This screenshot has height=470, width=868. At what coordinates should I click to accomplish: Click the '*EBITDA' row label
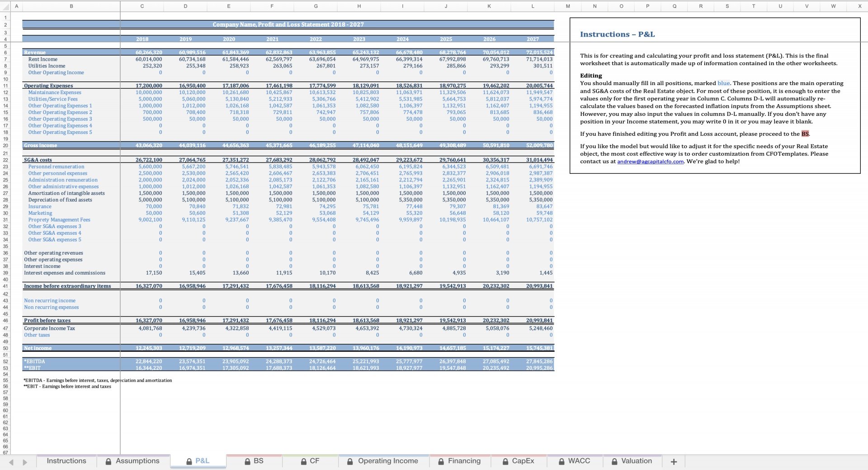pos(34,361)
